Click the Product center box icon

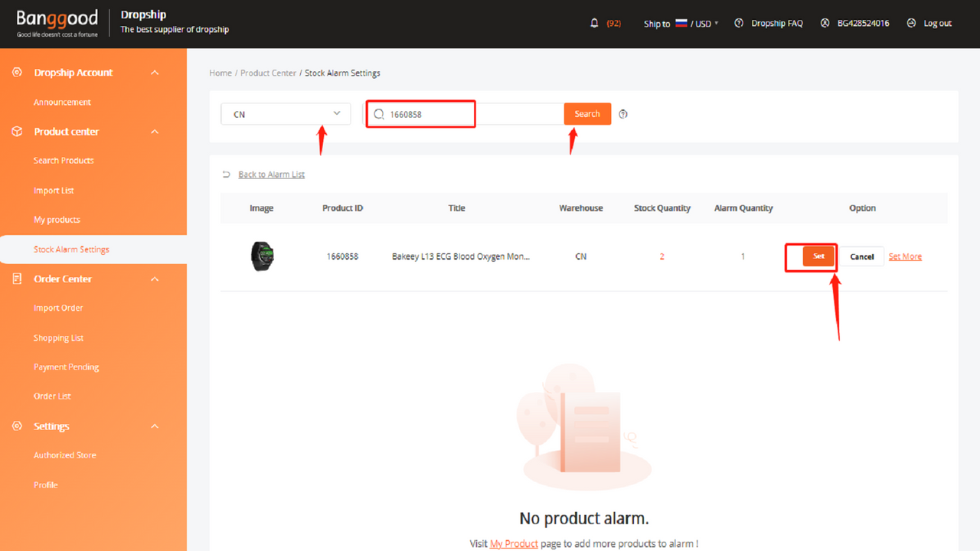(x=17, y=132)
